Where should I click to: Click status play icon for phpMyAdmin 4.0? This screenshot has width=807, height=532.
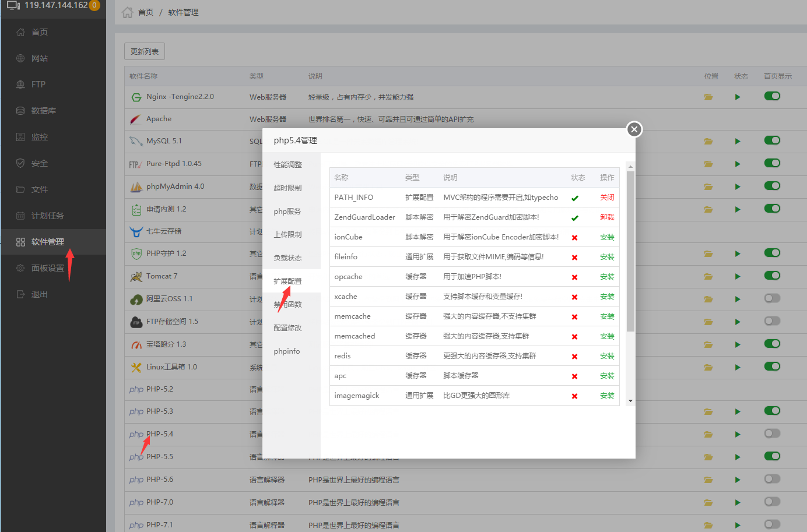[x=738, y=187]
